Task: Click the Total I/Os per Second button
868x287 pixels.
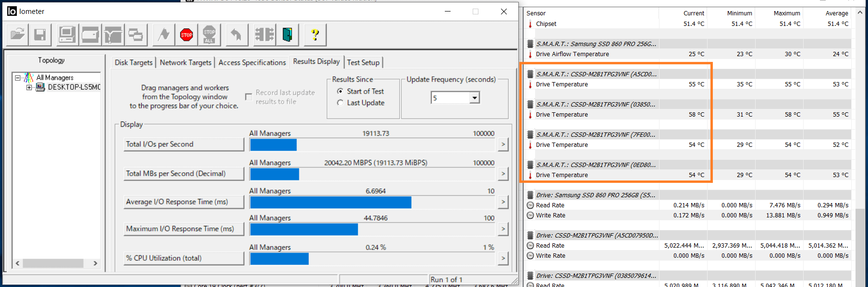Action: coord(184,144)
